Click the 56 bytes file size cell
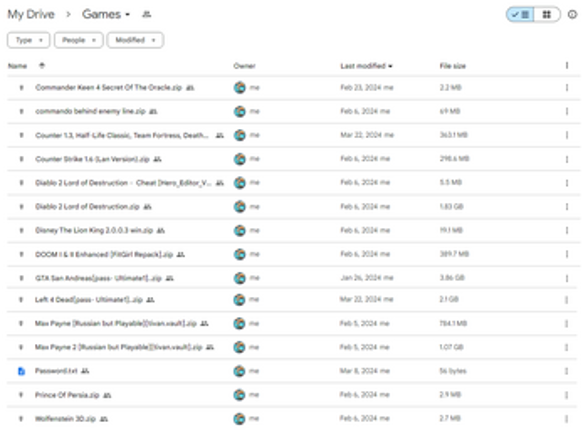The image size is (583, 430). tap(453, 371)
